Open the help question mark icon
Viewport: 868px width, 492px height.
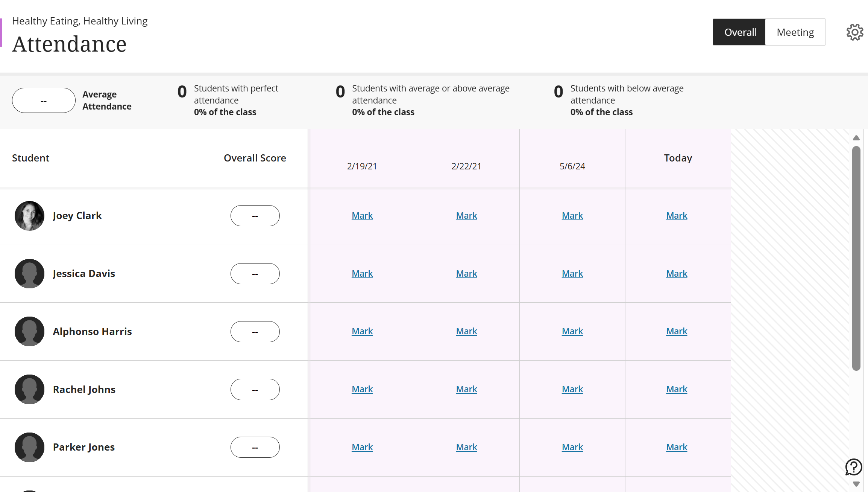point(854,467)
